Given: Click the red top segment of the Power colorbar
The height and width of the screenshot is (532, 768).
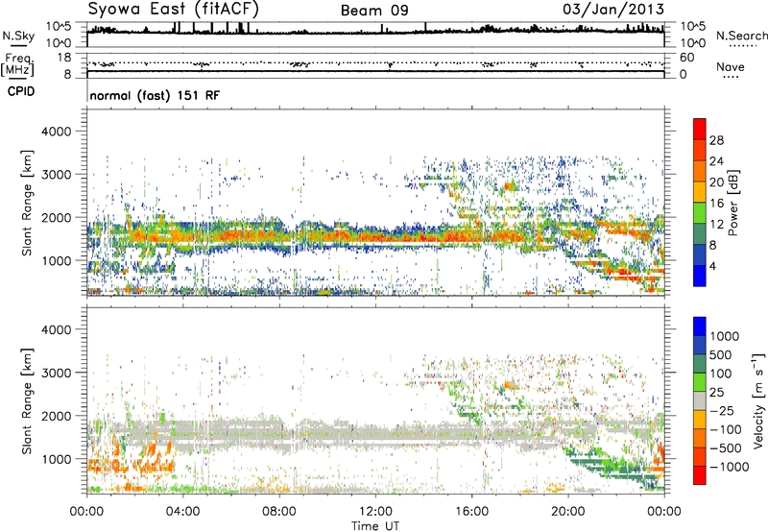Looking at the screenshot, I should pos(700,130).
